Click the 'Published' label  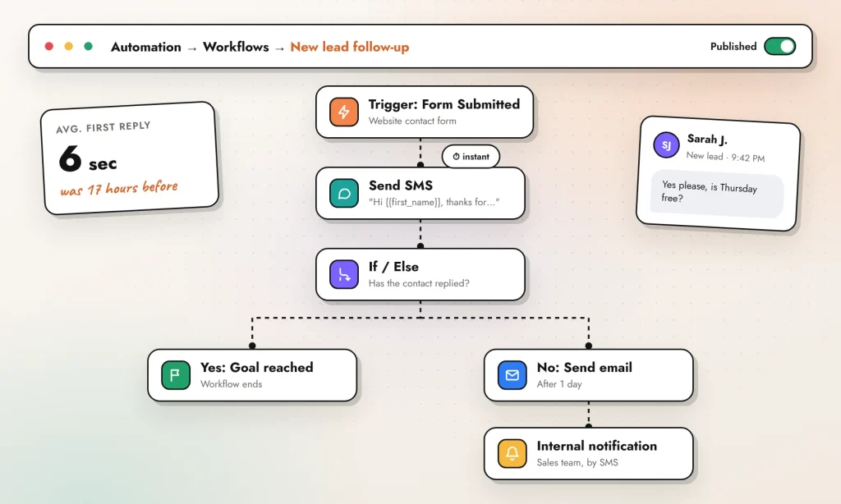(x=733, y=46)
